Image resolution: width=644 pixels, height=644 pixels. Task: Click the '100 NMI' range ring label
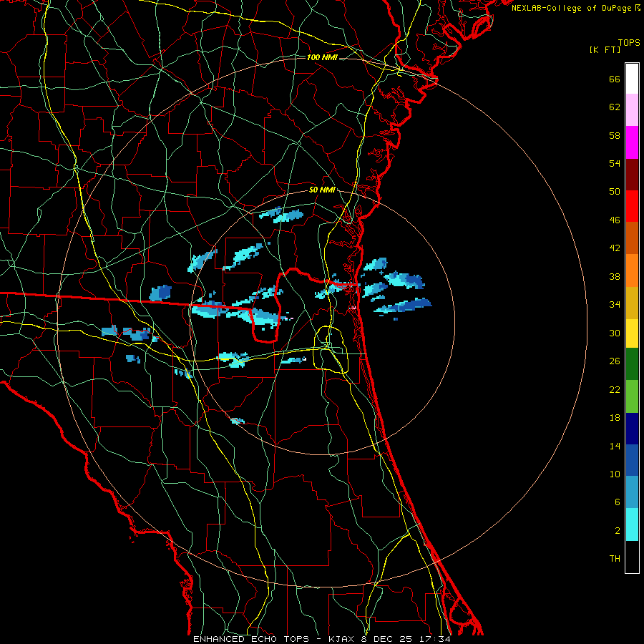point(322,57)
